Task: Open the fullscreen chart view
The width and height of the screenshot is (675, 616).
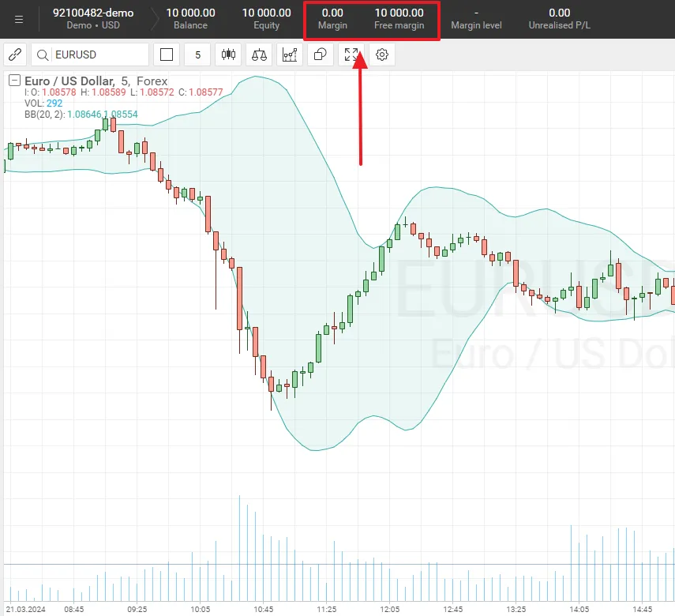Action: click(x=351, y=54)
